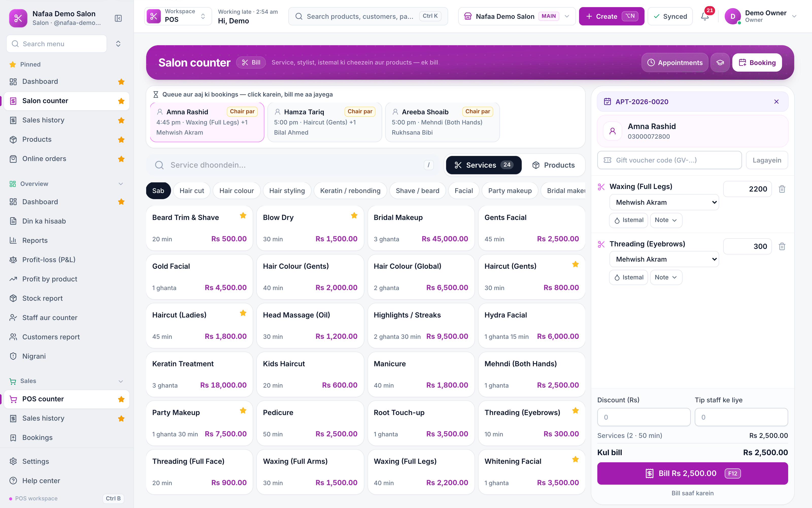Focus the Gift voucher code field

point(669,160)
